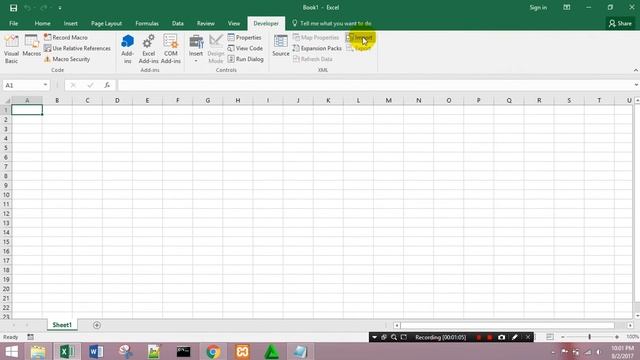Expand the formula bar
Image resolution: width=640 pixels, height=360 pixels.
636,85
